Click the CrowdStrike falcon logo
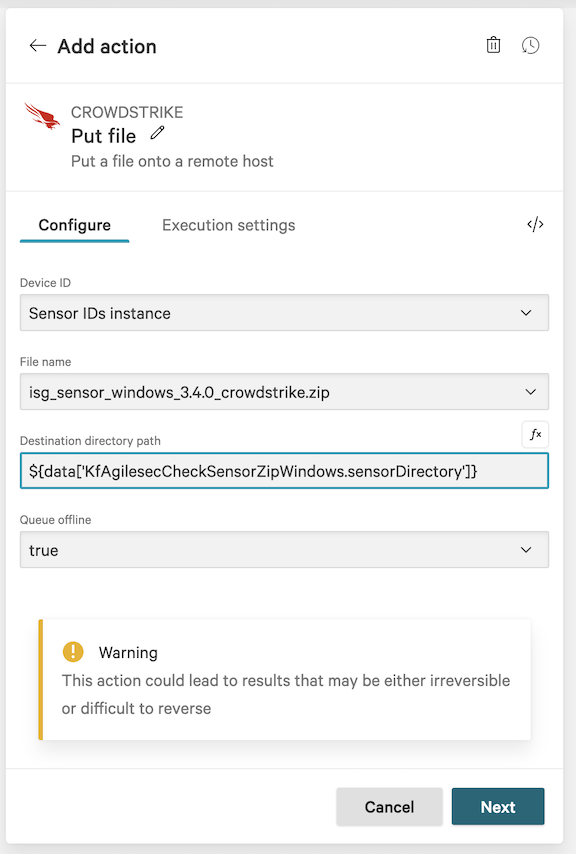This screenshot has height=854, width=576. coord(41,117)
